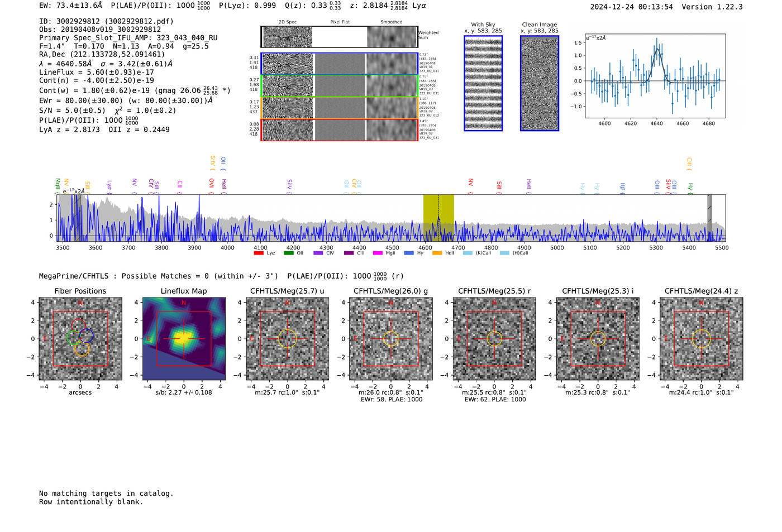Screen dimensions: 782x532
Task: Click the 'S/N = 5.0(±0.5)' value
Action: click(x=72, y=111)
